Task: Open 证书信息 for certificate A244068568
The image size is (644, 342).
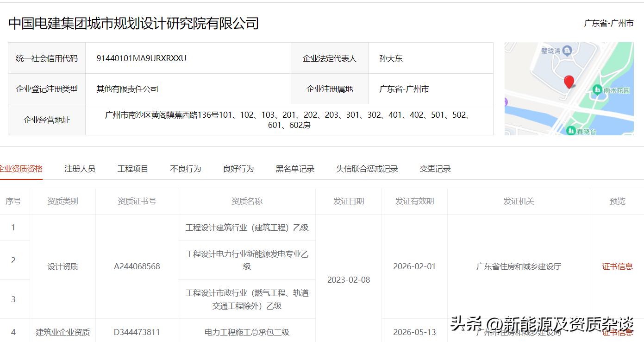Action: (618, 266)
